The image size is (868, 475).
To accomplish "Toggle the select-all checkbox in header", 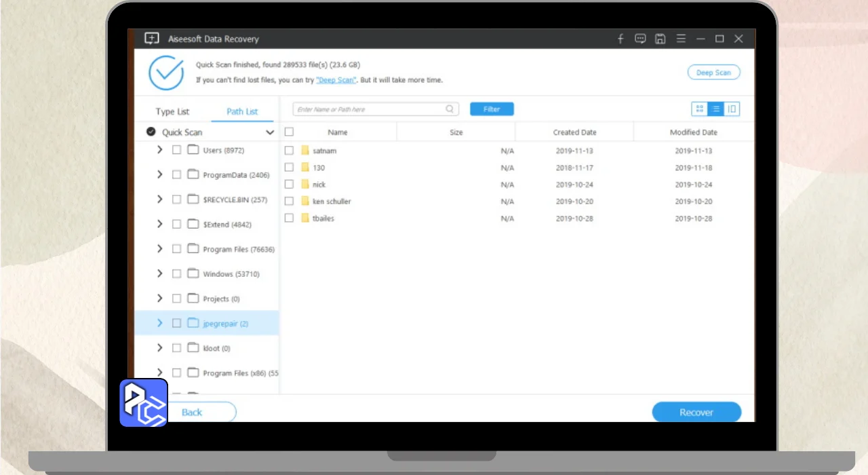I will 289,132.
